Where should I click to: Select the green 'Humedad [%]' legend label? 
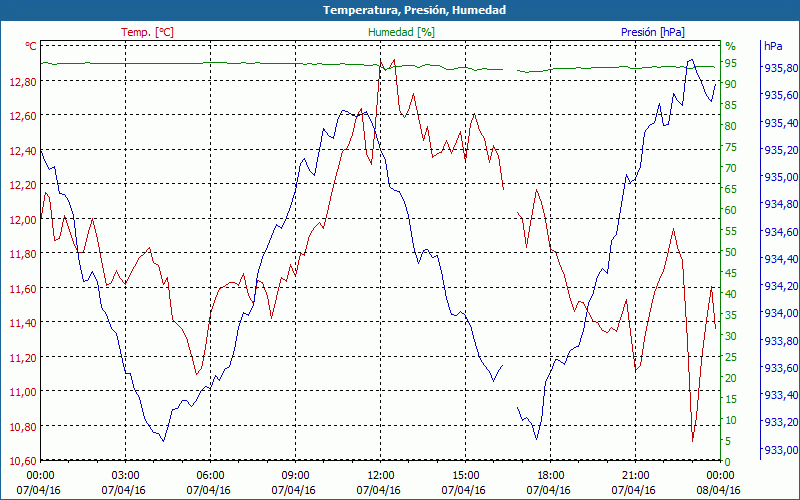tap(402, 32)
